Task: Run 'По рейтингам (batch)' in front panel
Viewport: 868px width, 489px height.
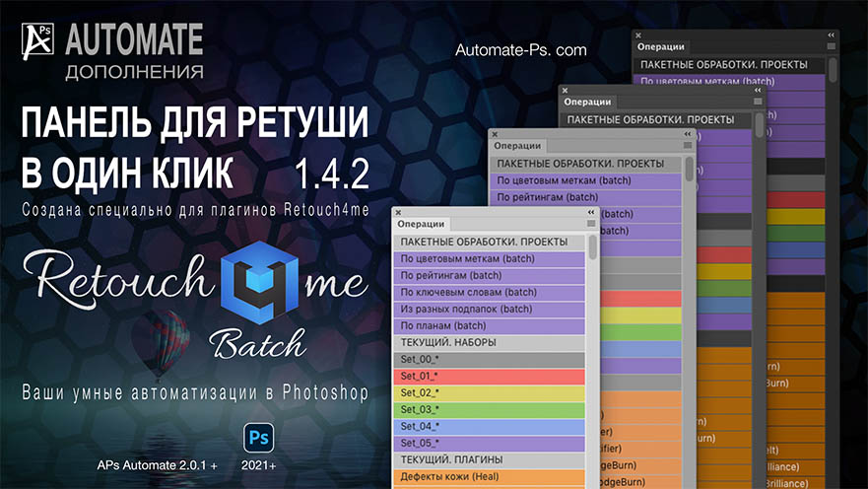Action: (490, 276)
